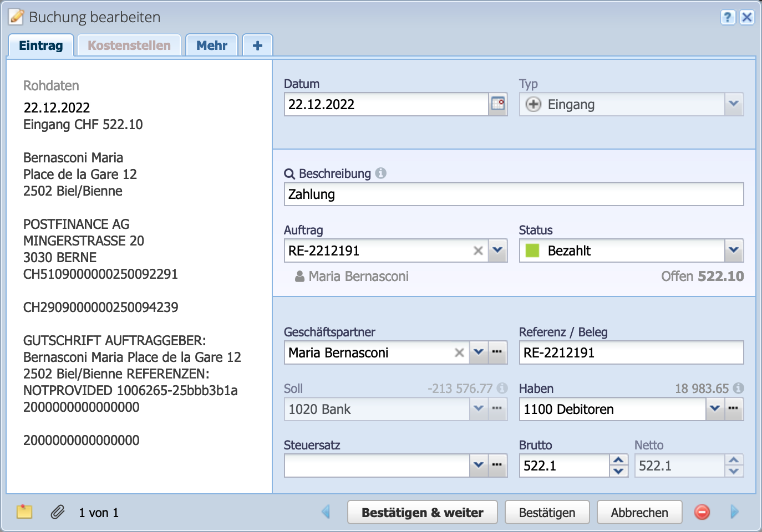Click the magnifier icon beside Beschreibung
The height and width of the screenshot is (532, 762).
click(289, 173)
